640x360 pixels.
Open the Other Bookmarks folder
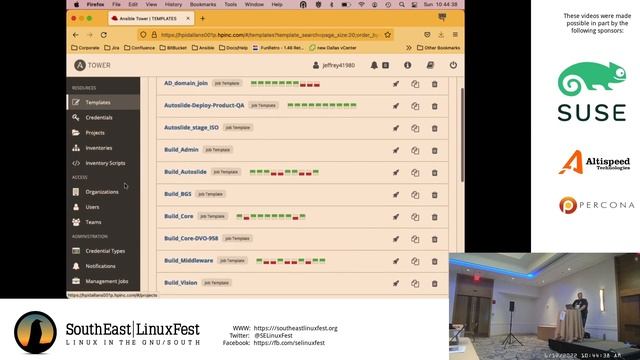point(438,48)
